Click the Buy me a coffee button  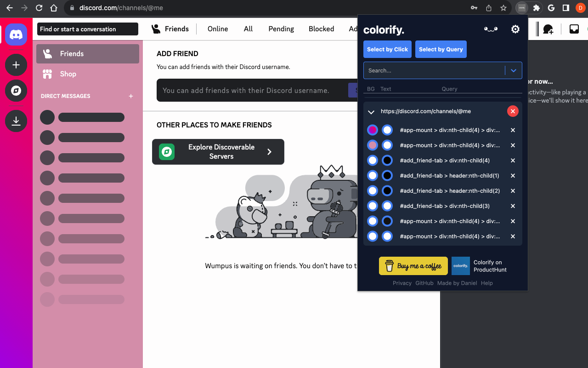[x=413, y=266]
